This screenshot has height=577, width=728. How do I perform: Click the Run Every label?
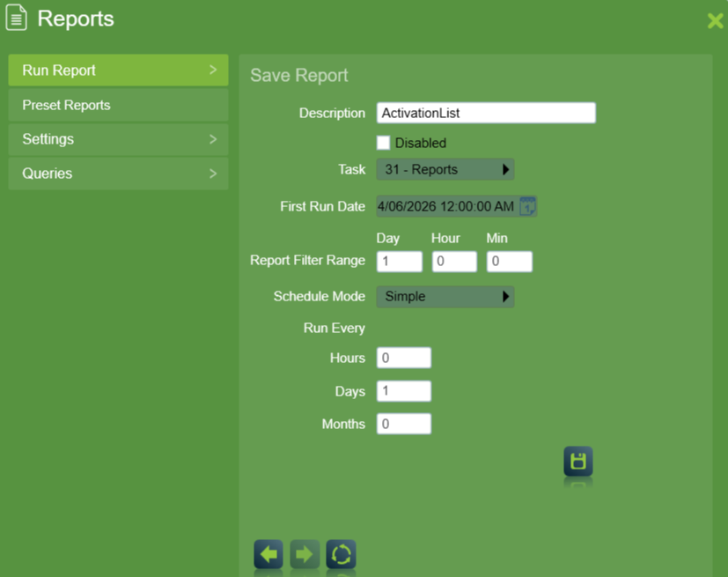coord(335,328)
